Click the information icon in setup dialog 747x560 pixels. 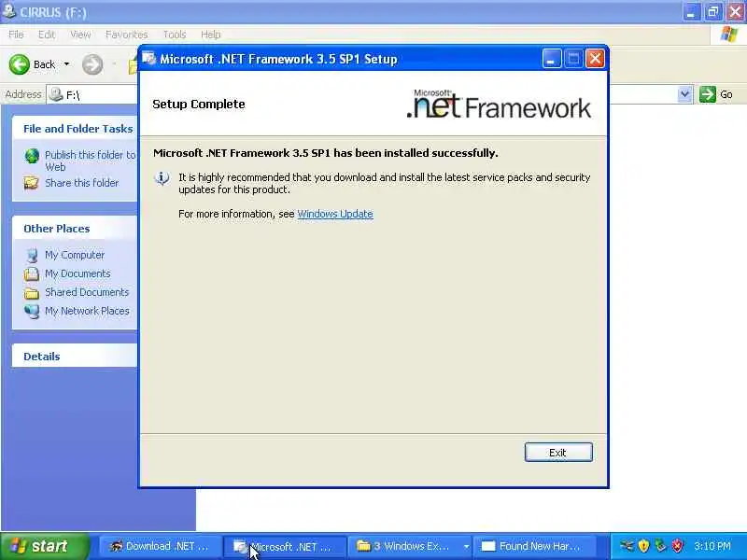coord(162,178)
